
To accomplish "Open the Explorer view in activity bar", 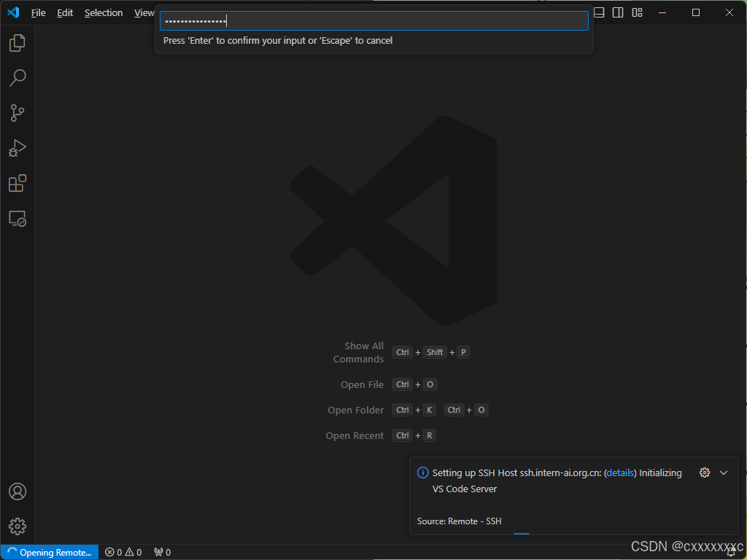I will tap(18, 43).
